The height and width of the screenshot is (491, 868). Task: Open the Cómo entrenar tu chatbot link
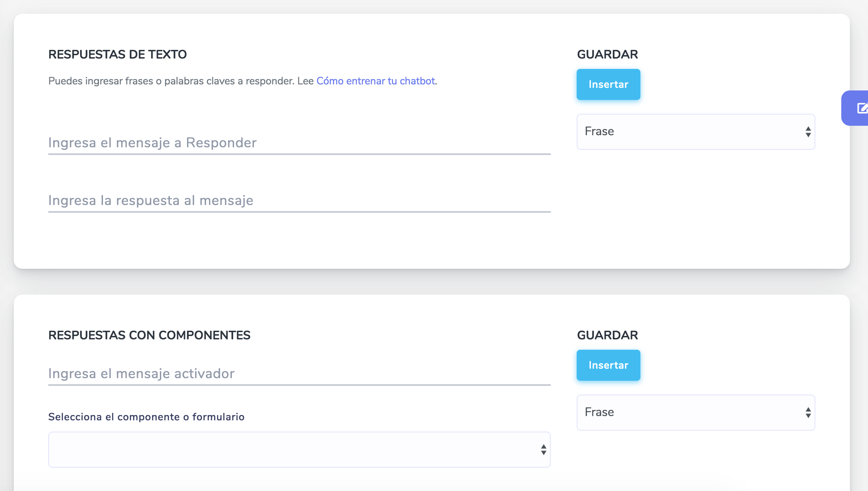tap(375, 81)
